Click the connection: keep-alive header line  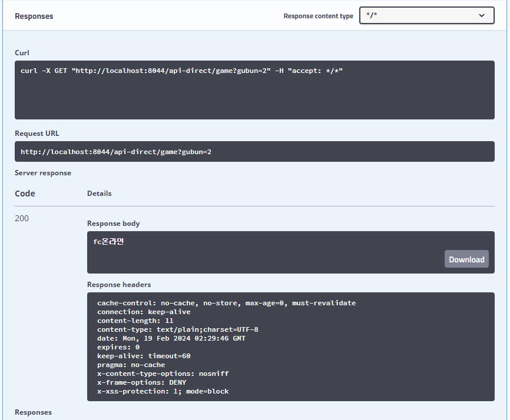144,312
